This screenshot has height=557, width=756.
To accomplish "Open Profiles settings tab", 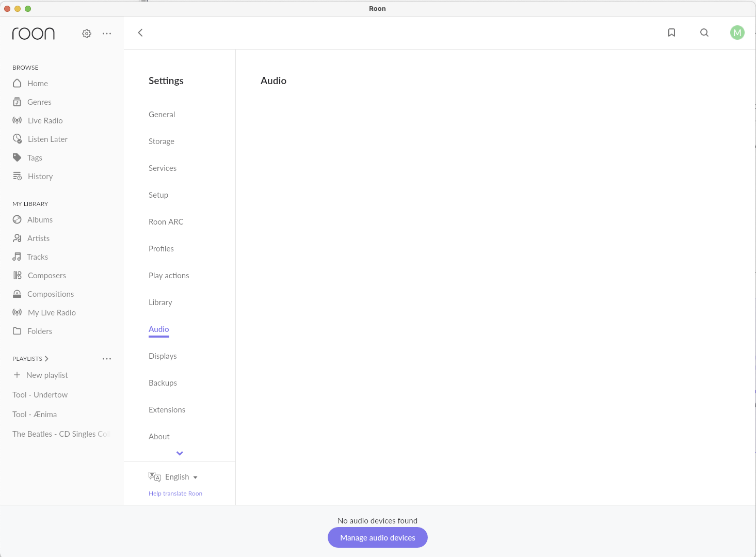I will click(161, 249).
